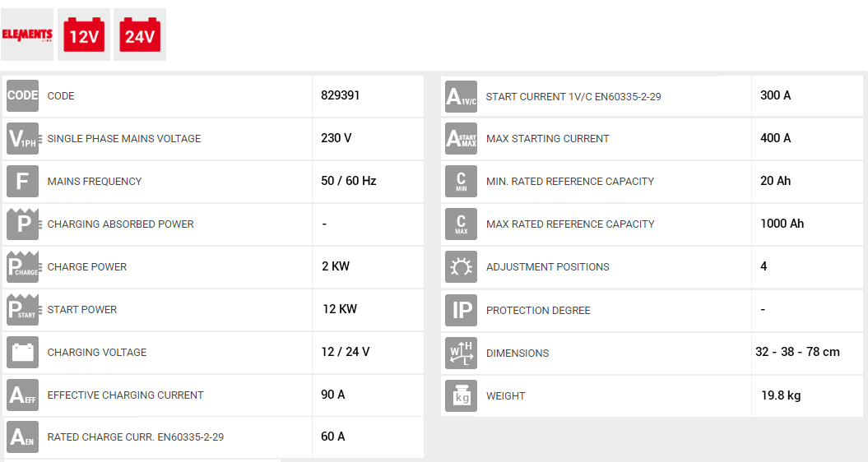Click the Elements line logo badge
868x462 pixels.
(27, 35)
